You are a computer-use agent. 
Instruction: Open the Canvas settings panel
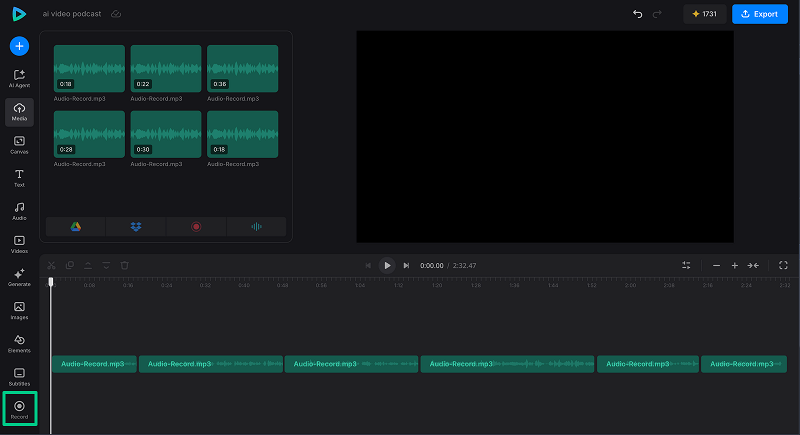point(19,145)
